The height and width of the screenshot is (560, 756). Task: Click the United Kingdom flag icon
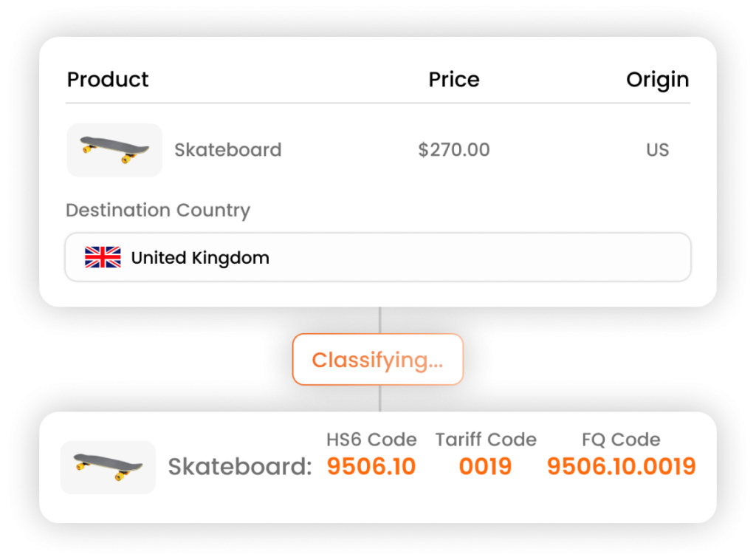tap(103, 258)
